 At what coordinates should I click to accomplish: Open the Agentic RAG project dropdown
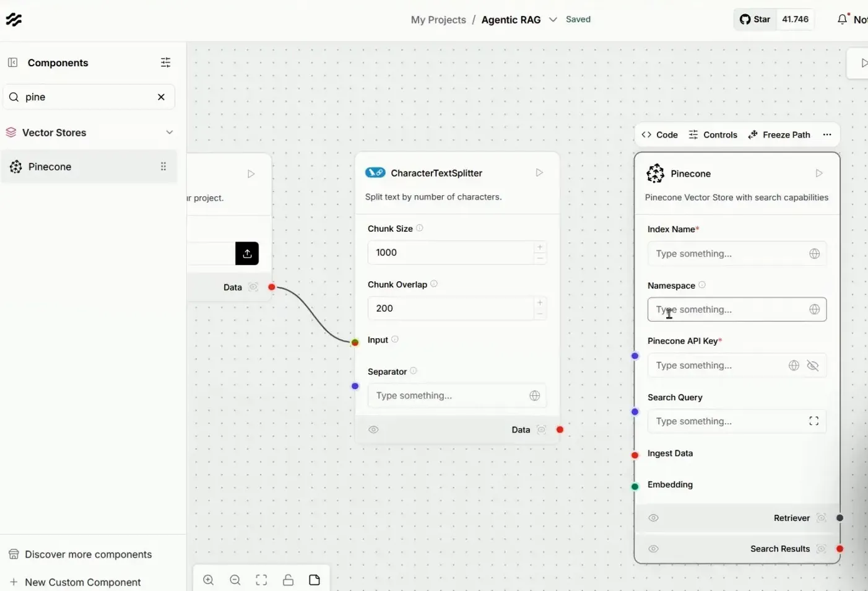[553, 20]
